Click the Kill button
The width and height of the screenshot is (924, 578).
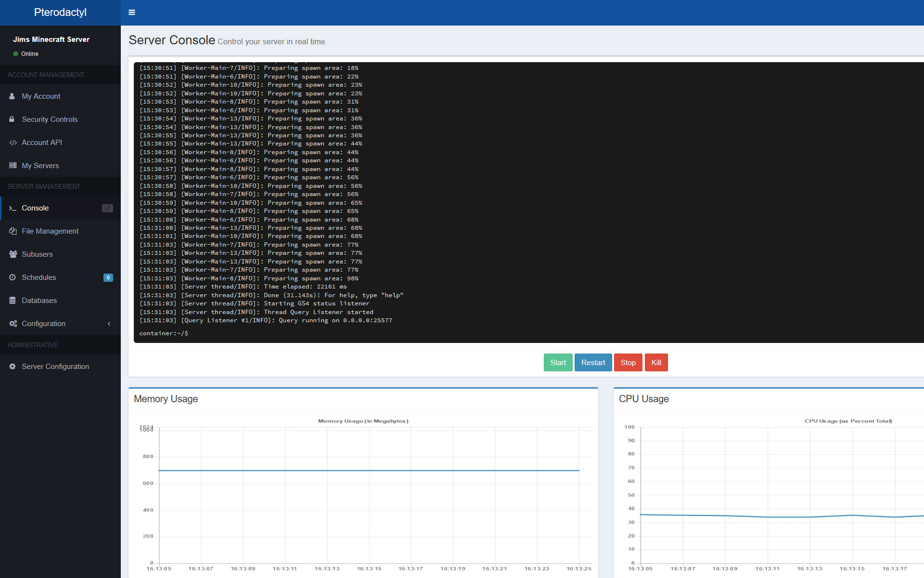click(x=656, y=363)
